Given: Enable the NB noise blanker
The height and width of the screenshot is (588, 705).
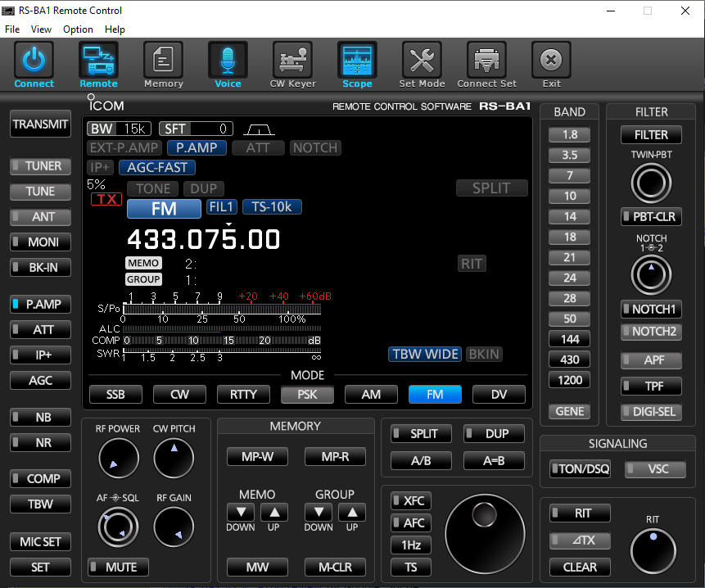Looking at the screenshot, I should point(40,418).
